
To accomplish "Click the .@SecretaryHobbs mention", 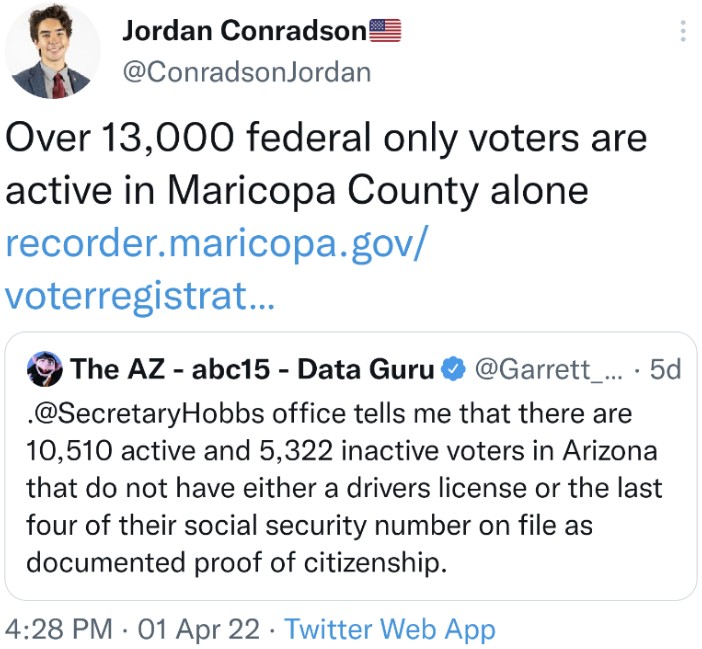I will point(146,414).
